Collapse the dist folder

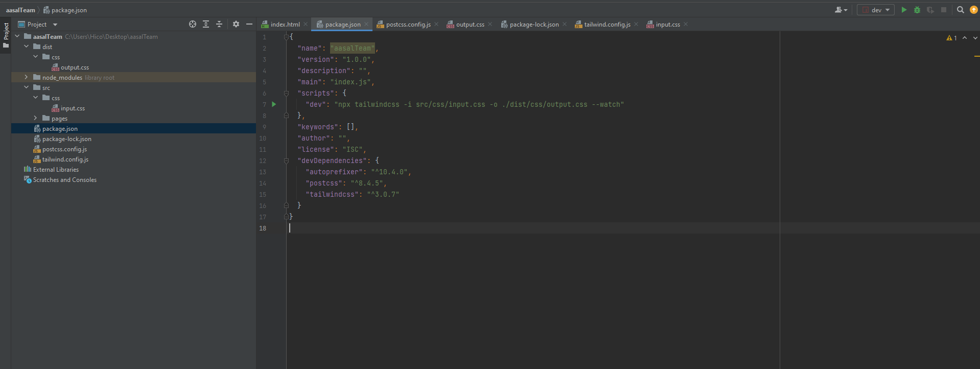pyautogui.click(x=27, y=47)
